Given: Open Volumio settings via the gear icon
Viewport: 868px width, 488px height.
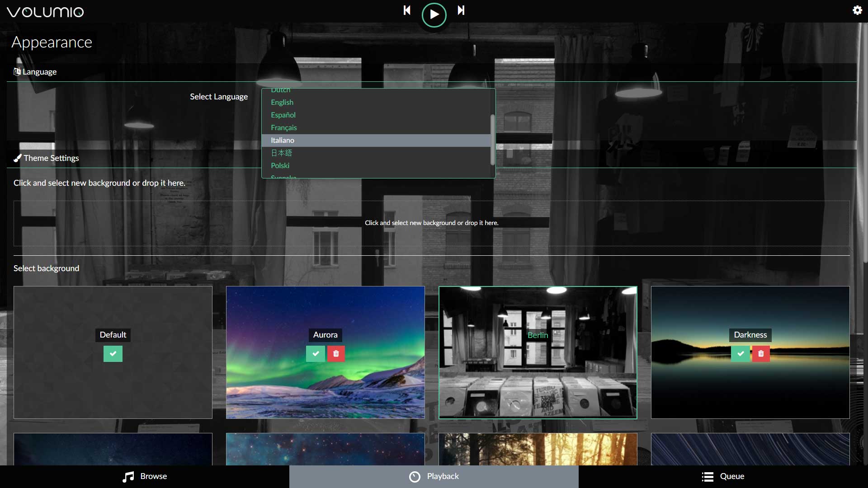Looking at the screenshot, I should 857,10.
